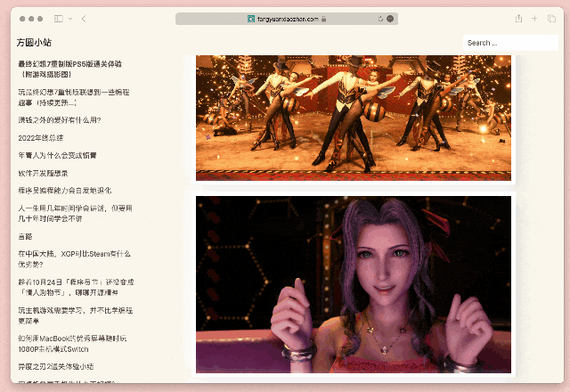570x392 pixels.
Task: Click the red close window button
Action: (22, 19)
